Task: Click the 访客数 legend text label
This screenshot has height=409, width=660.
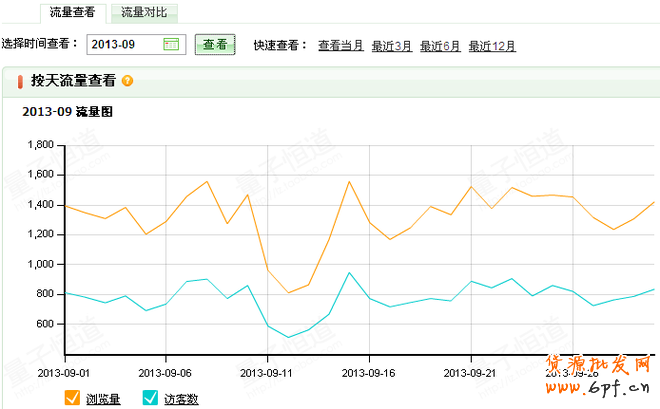Action: click(180, 399)
